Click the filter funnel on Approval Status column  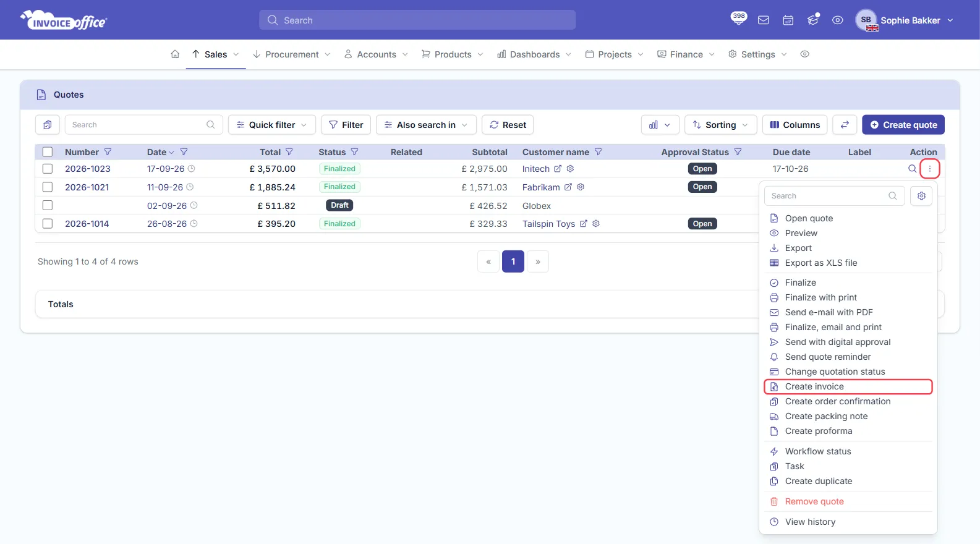coord(738,152)
